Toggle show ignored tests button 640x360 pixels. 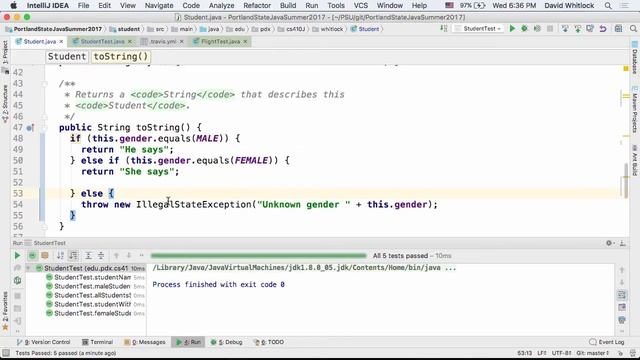[45, 256]
